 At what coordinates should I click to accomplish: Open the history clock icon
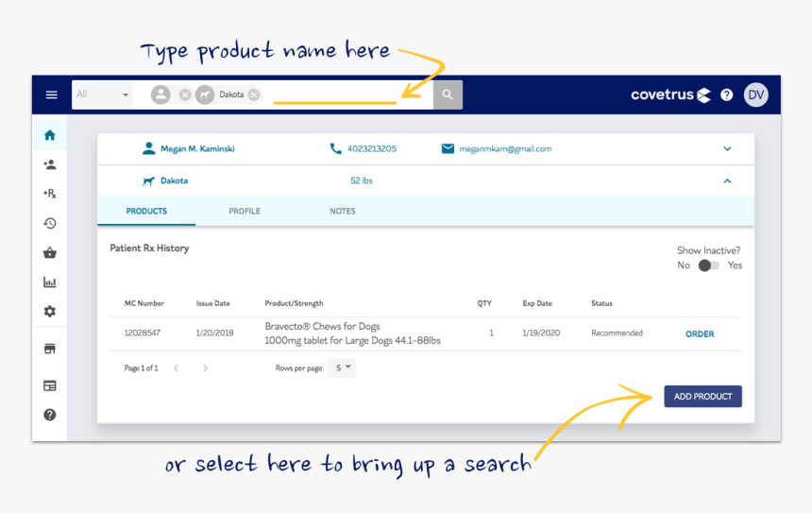point(50,223)
